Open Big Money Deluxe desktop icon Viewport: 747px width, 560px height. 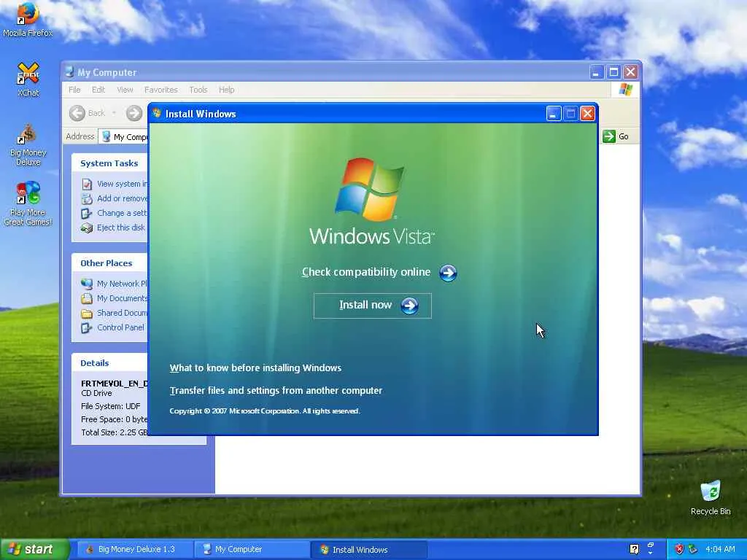coord(28,145)
